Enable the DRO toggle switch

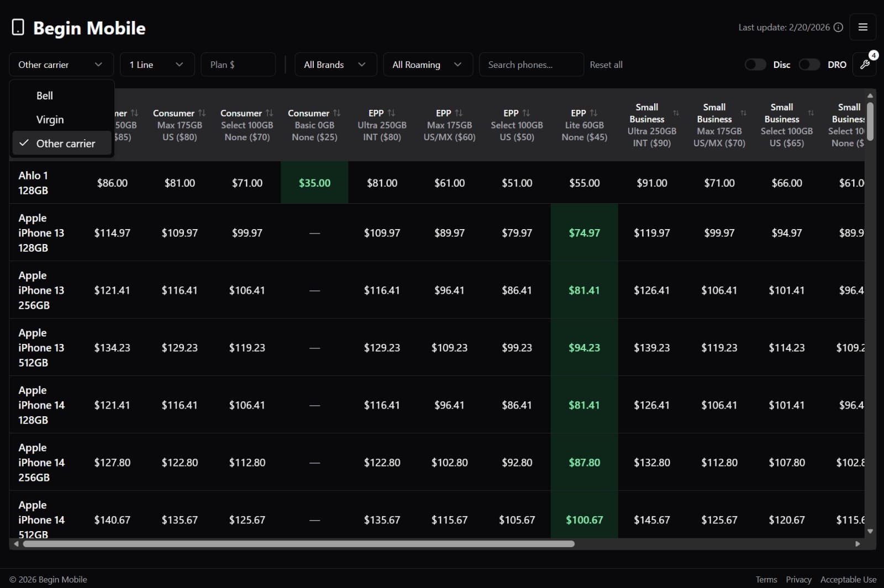coord(809,65)
